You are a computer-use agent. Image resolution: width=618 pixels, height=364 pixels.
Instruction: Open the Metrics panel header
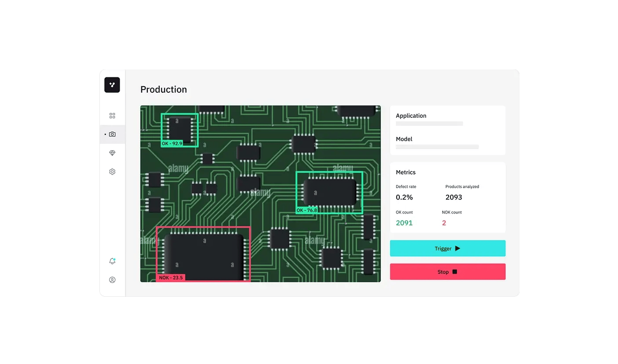click(405, 172)
